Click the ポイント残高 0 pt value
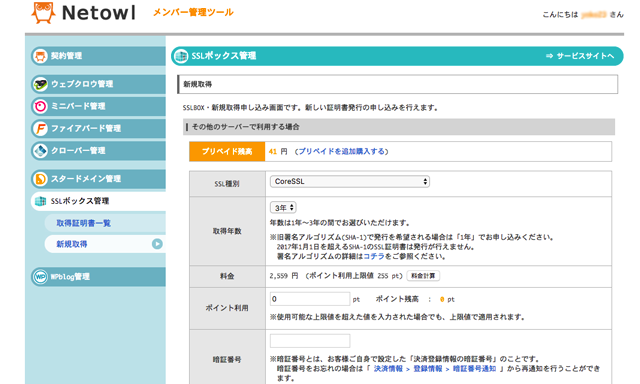This screenshot has height=384, width=640. coord(447,300)
